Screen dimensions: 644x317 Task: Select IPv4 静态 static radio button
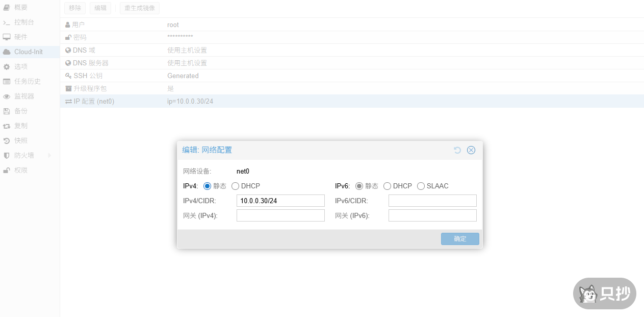[207, 186]
